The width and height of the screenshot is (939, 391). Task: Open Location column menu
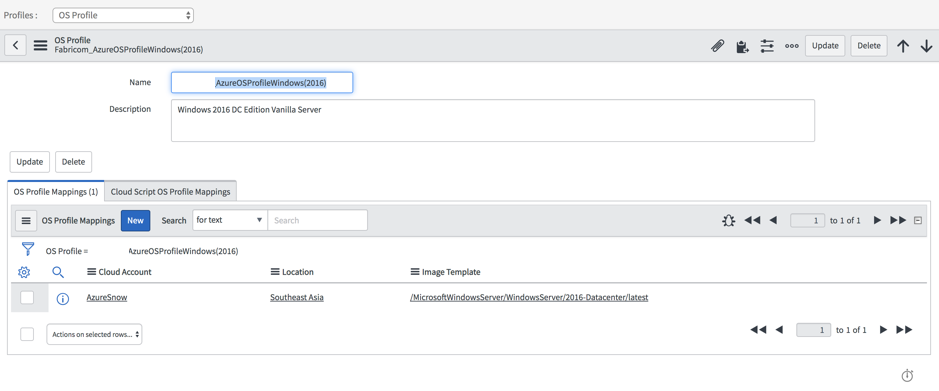275,272
